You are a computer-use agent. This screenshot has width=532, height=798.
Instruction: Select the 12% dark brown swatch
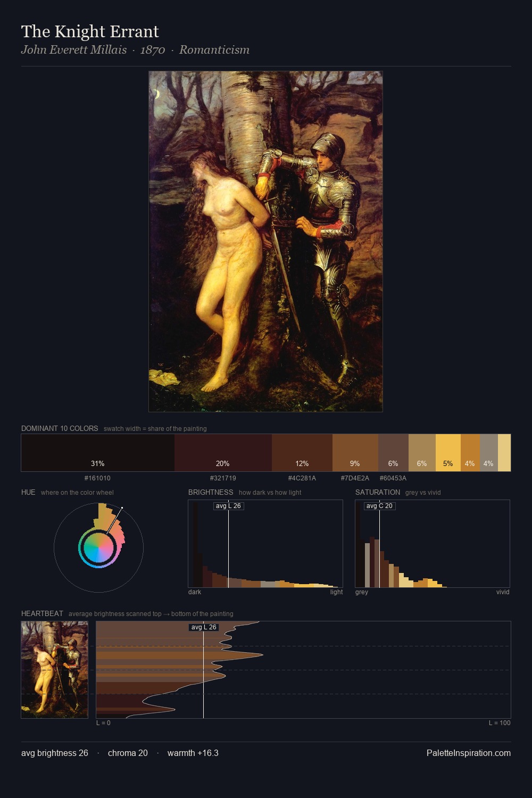coord(302,453)
